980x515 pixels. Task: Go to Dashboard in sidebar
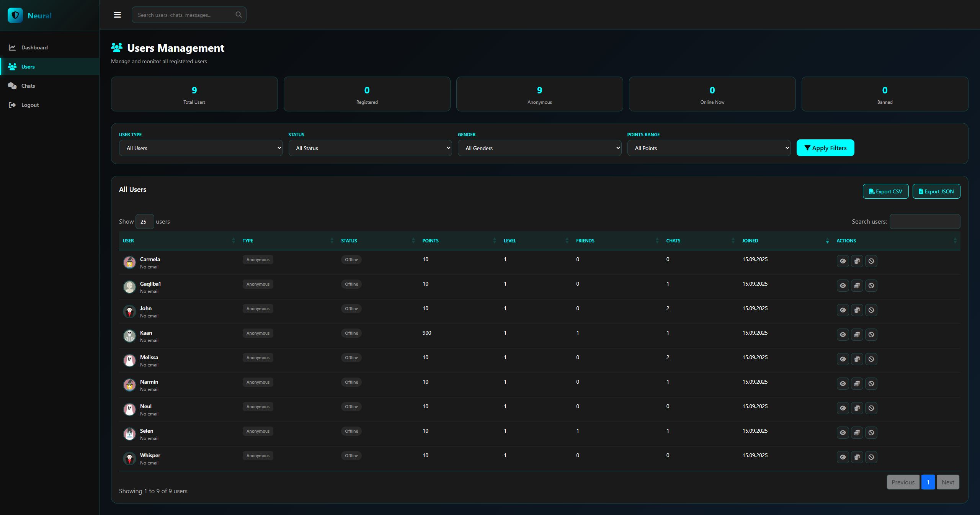(x=34, y=47)
